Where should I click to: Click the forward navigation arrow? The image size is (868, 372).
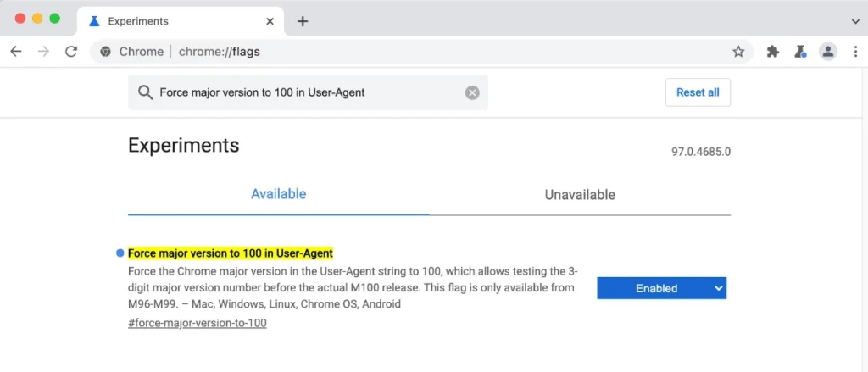(44, 52)
